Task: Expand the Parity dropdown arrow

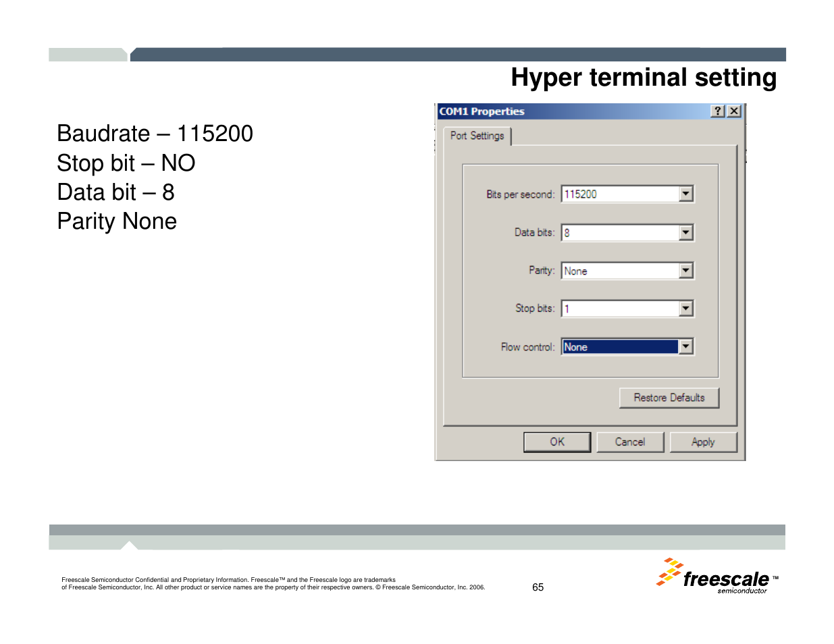Action: [x=686, y=271]
